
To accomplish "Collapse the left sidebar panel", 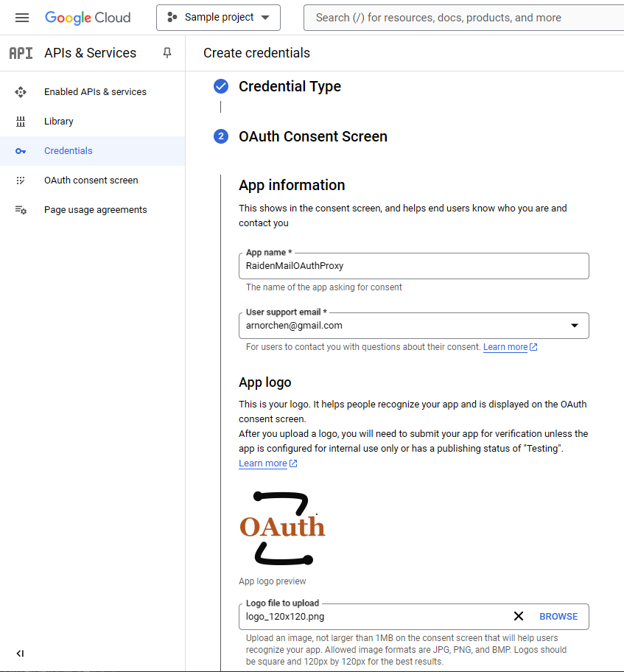I will coord(20,653).
